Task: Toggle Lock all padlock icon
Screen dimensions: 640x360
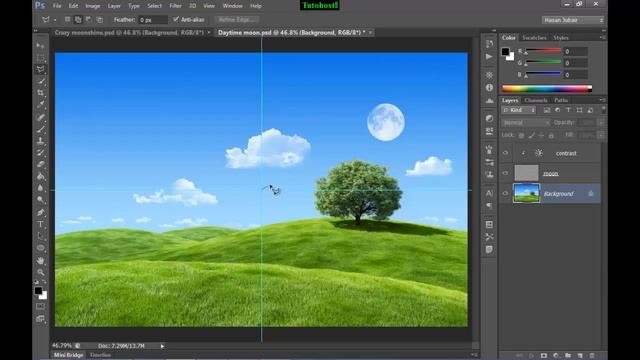Action: point(551,135)
